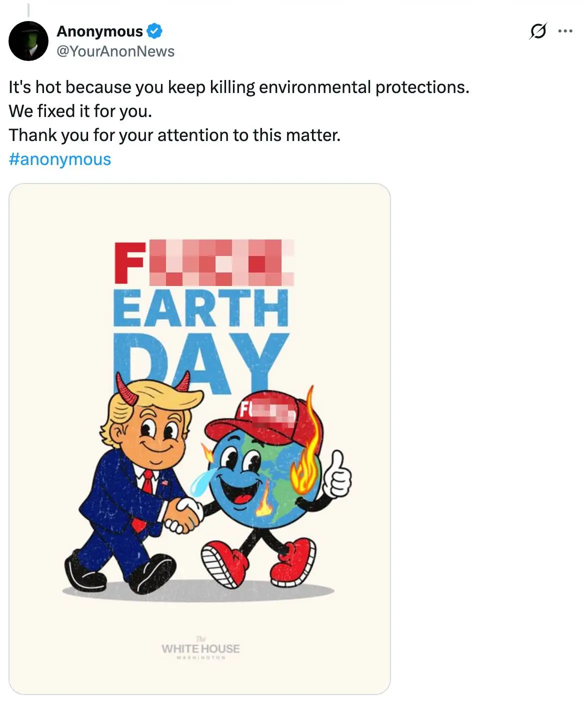The height and width of the screenshot is (707, 588).
Task: Click the blue EARTH heading in the poster
Action: (x=201, y=308)
